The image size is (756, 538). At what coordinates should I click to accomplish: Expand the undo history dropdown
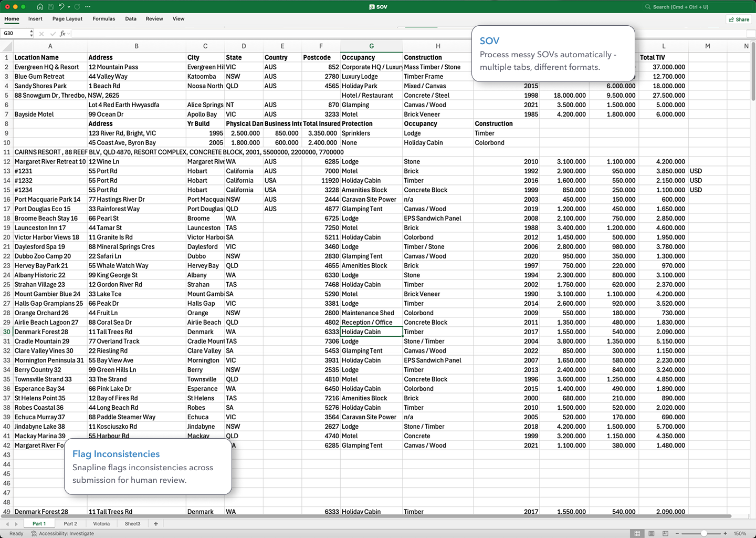pos(69,6)
